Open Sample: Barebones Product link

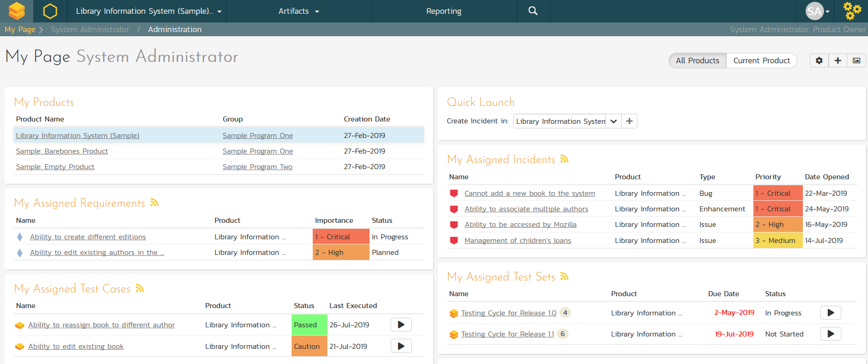click(62, 151)
